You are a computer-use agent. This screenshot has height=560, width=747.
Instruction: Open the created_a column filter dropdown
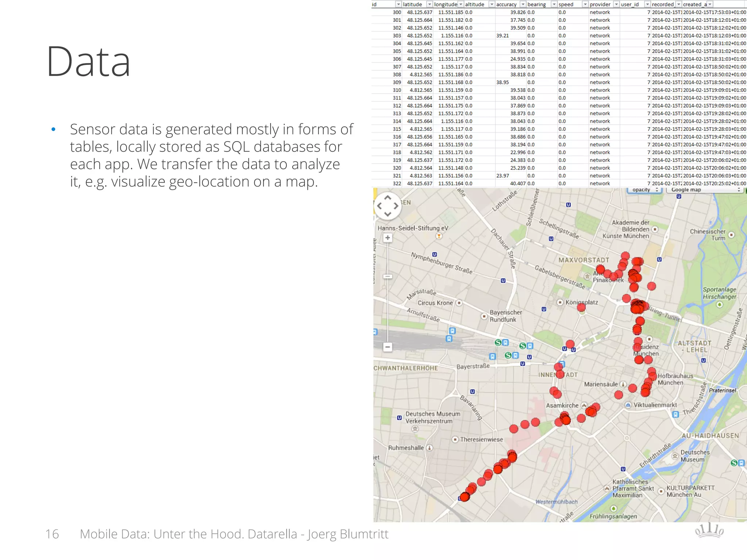710,4
